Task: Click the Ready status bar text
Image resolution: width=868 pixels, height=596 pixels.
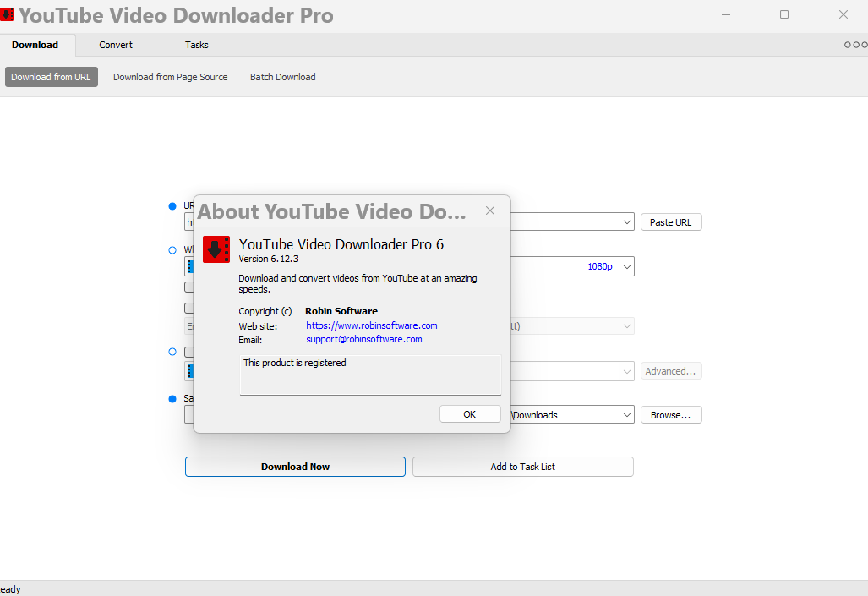Action: tap(10, 589)
